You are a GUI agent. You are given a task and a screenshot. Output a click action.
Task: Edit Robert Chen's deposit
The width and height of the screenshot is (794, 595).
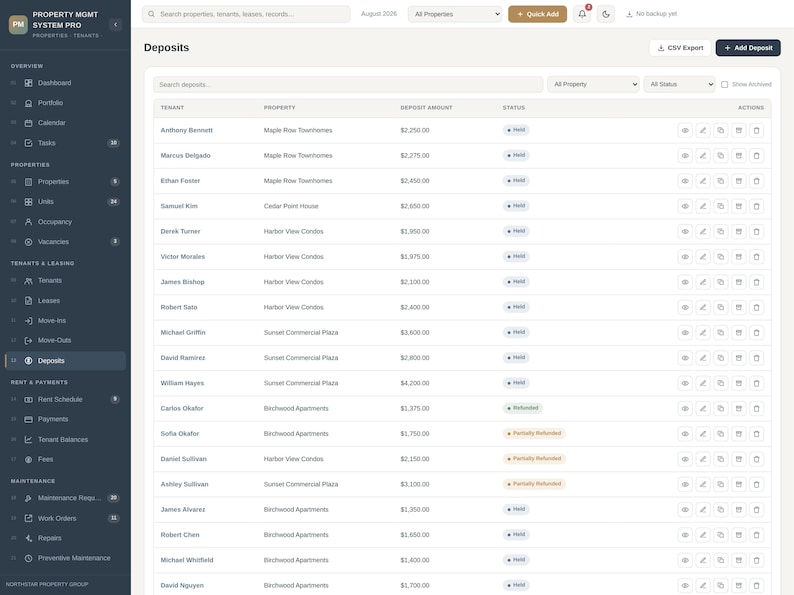(x=703, y=535)
